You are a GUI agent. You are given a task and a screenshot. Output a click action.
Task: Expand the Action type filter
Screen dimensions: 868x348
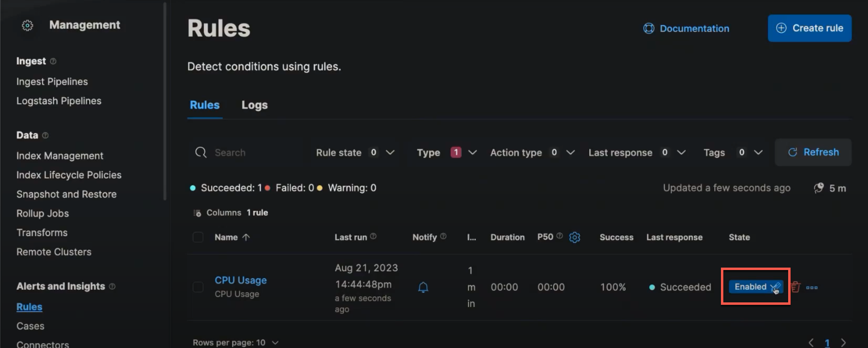click(x=532, y=152)
